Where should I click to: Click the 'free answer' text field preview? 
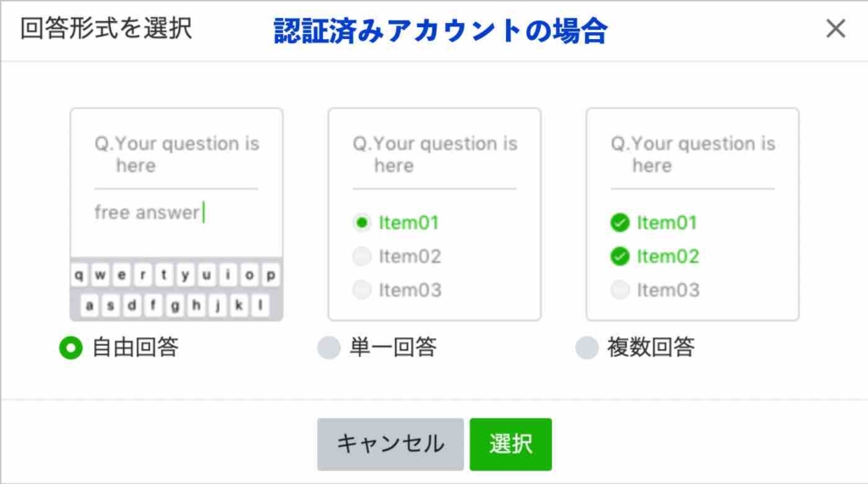(x=149, y=213)
